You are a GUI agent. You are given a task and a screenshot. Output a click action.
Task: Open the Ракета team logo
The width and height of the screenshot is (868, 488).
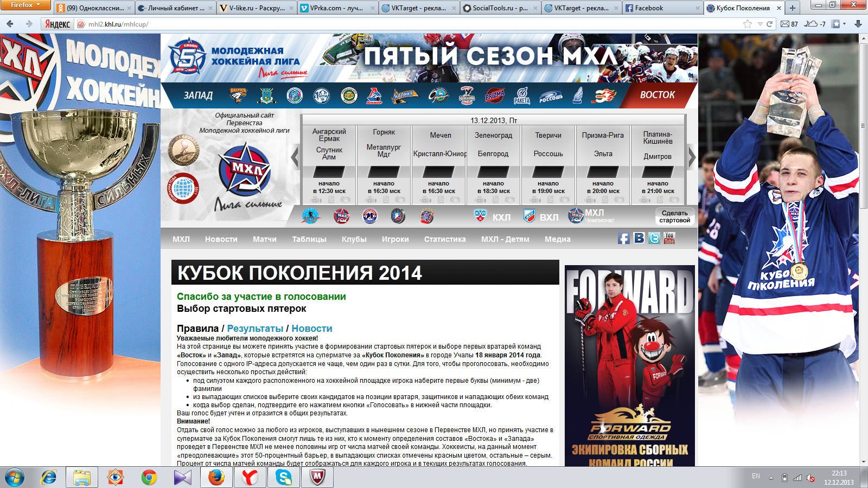pos(522,95)
